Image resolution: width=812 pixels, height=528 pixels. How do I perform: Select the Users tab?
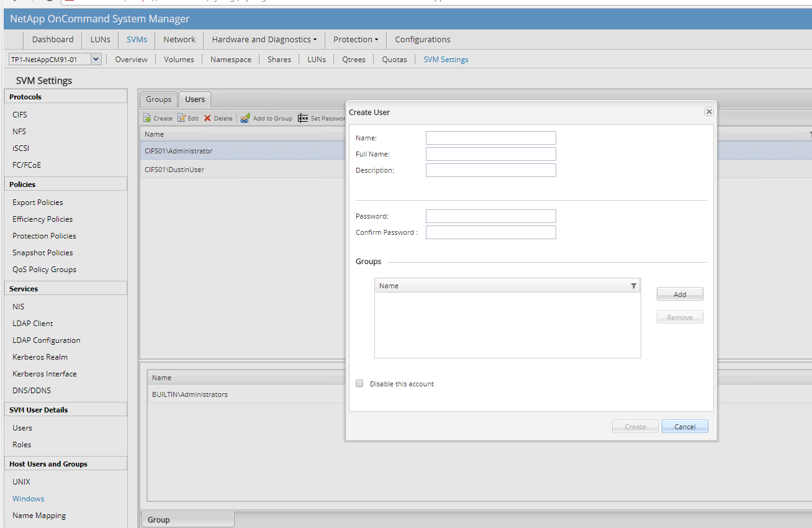(194, 99)
